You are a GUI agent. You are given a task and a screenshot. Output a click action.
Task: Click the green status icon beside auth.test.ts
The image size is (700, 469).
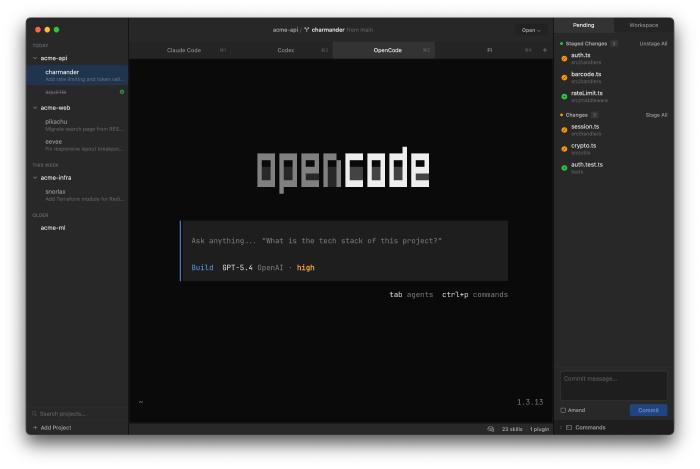click(x=564, y=167)
